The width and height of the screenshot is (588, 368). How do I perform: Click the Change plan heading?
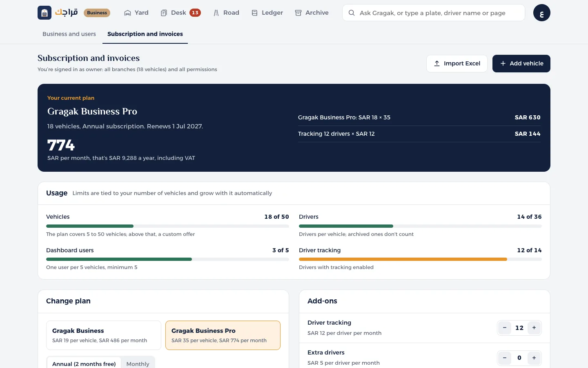68,301
